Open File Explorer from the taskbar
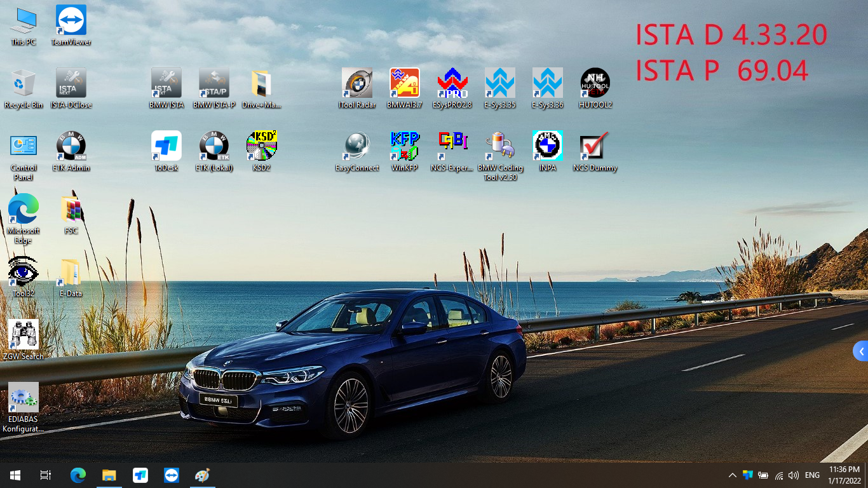 [x=109, y=475]
